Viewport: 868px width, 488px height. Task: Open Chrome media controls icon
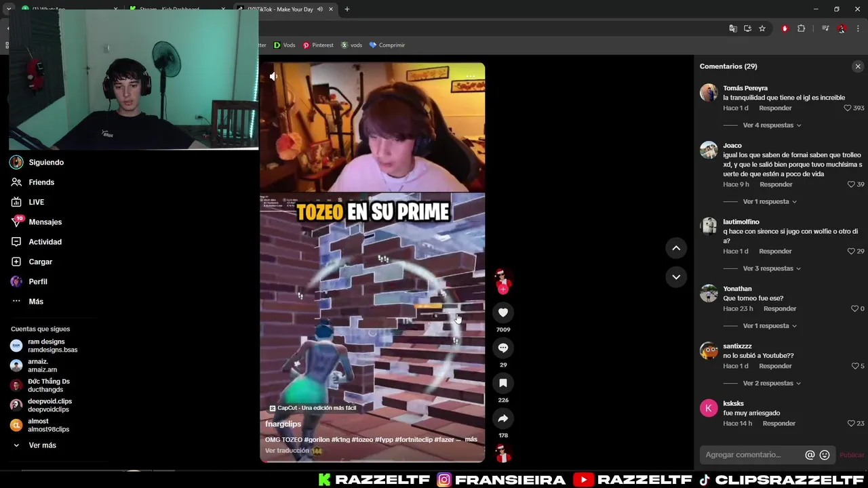(x=825, y=28)
